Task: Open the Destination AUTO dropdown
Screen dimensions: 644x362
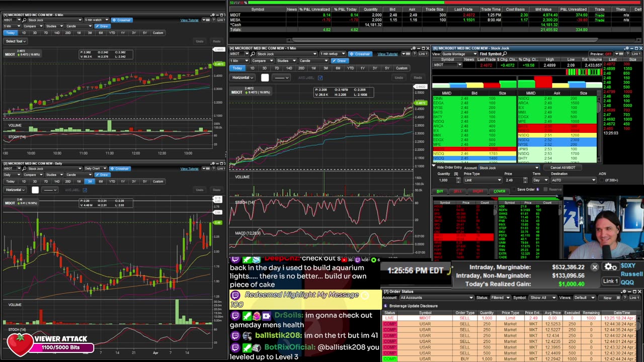Action: (x=573, y=180)
